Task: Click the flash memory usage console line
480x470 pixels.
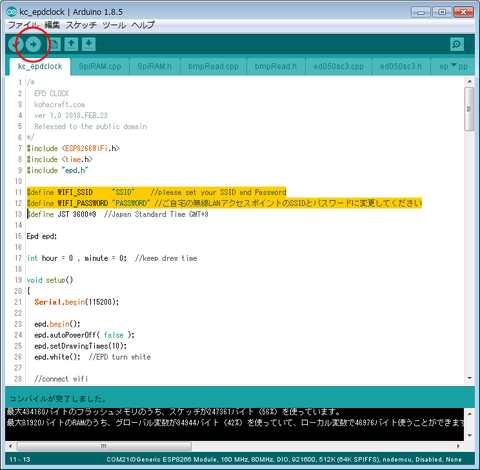Action: click(x=173, y=412)
